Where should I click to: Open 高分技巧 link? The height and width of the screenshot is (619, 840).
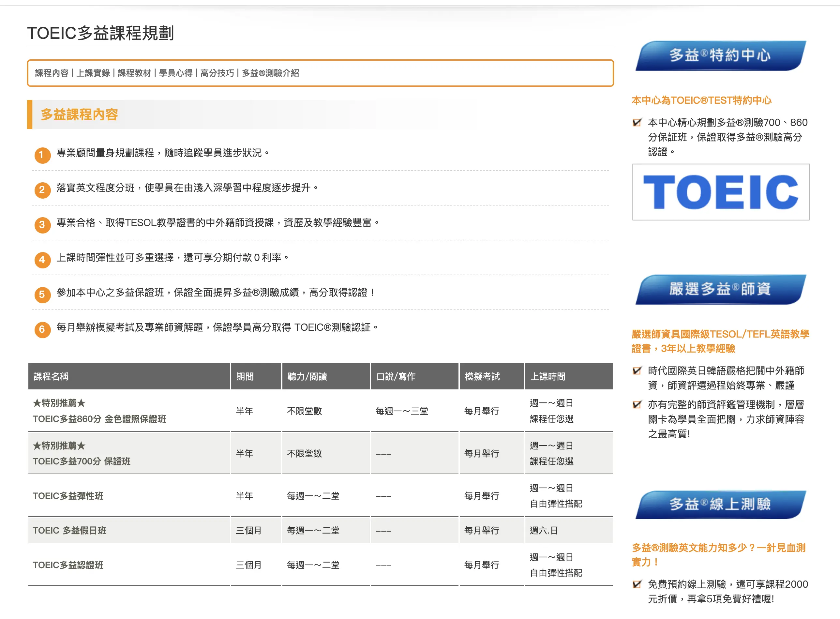[x=217, y=73]
